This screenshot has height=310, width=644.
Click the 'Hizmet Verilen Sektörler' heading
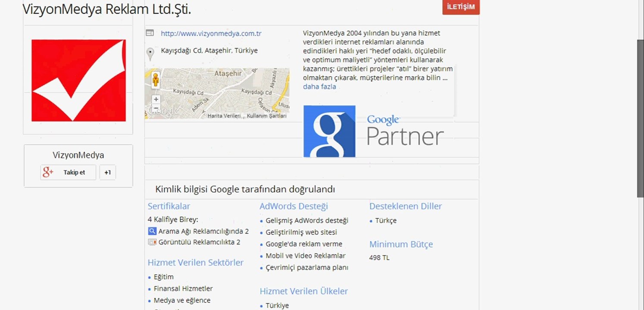point(196,263)
